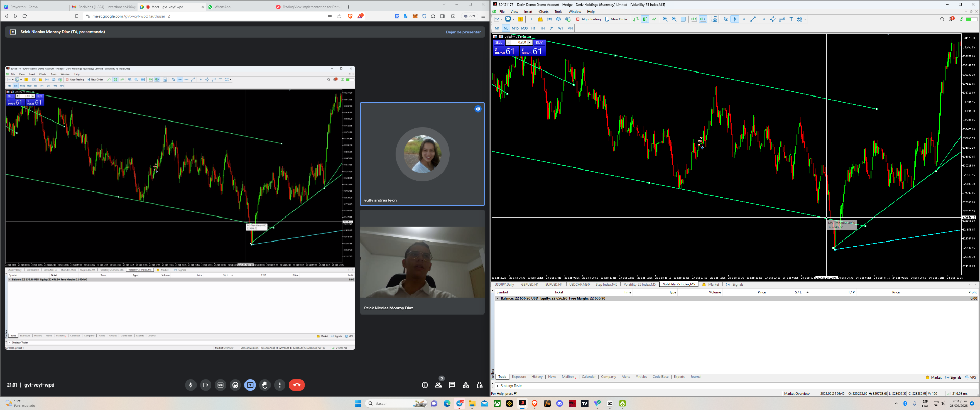Open activities panel in Meet
The width and height of the screenshot is (980, 410).
pos(466,385)
